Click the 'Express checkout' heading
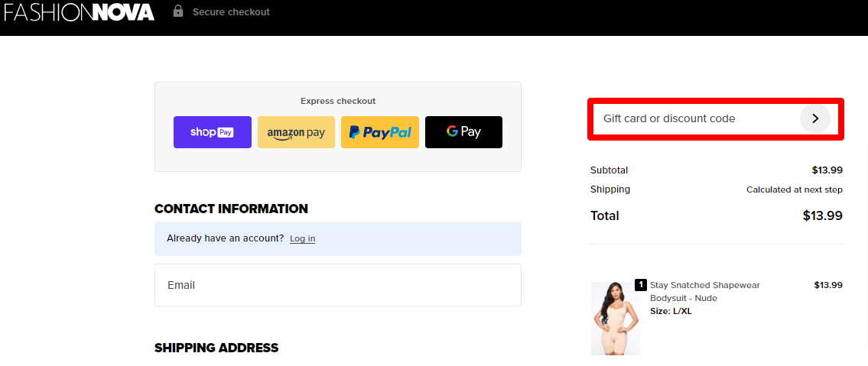Image resolution: width=868 pixels, height=366 pixels. [x=338, y=101]
